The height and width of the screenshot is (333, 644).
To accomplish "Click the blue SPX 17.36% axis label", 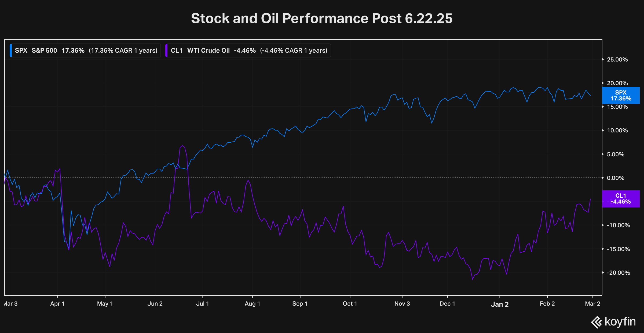I will pyautogui.click(x=621, y=96).
